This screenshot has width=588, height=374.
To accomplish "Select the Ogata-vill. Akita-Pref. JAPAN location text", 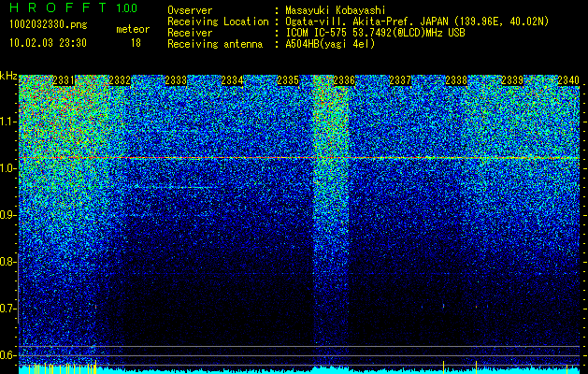I will click(x=417, y=22).
